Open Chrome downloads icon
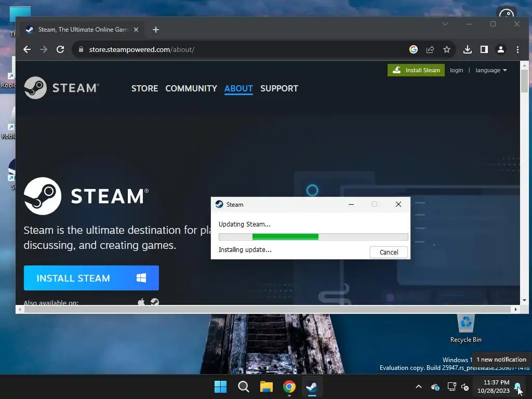The image size is (532, 399). click(468, 49)
